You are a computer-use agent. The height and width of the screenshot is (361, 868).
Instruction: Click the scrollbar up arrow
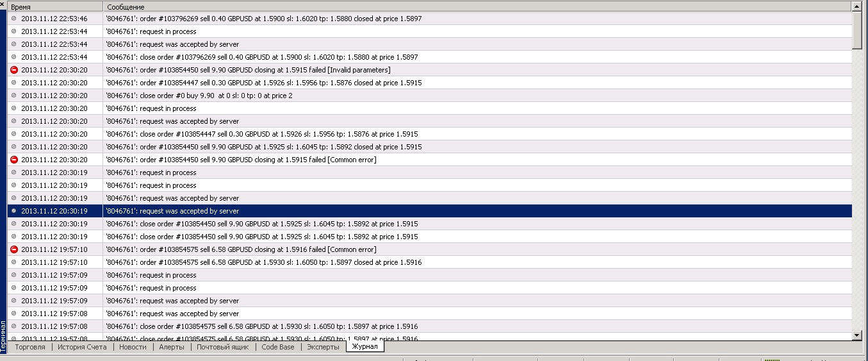857,6
